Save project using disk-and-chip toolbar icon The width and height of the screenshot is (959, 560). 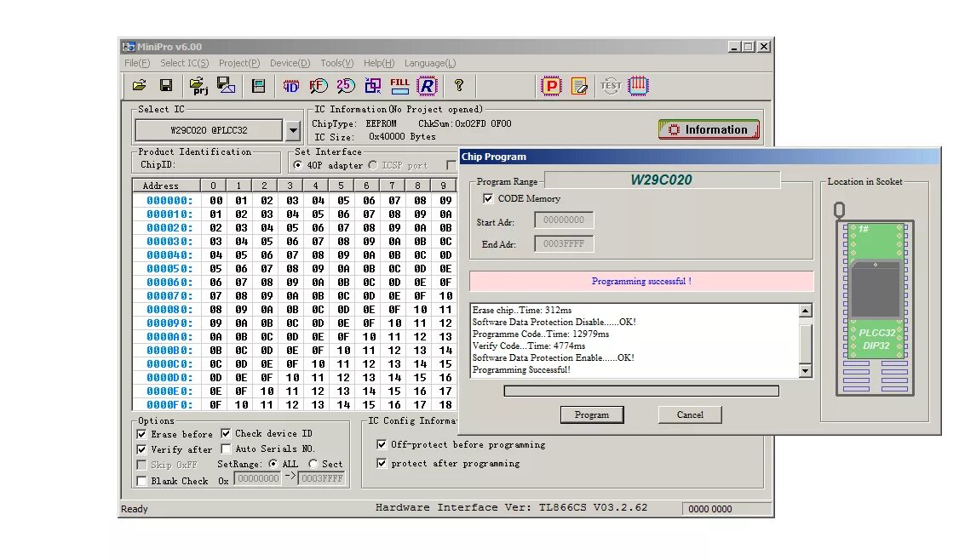click(x=227, y=86)
